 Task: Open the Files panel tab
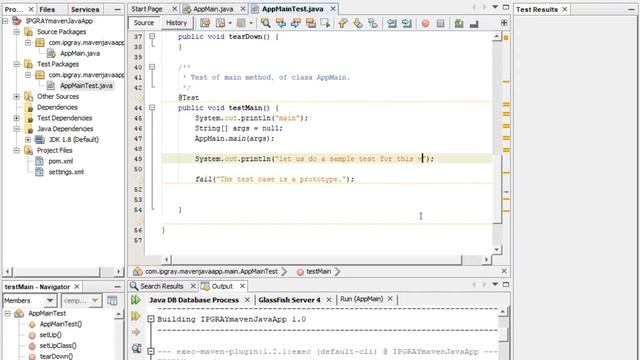(47, 9)
